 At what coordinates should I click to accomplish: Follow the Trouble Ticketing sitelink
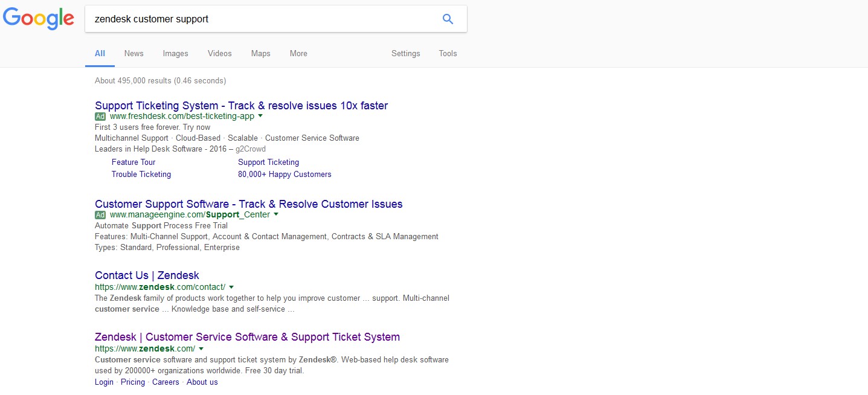141,174
